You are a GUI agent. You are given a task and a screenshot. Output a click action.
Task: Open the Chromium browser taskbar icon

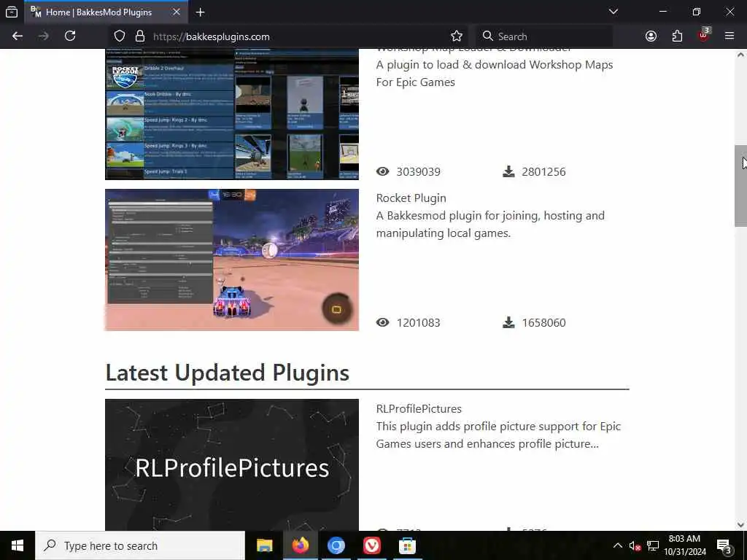[336, 545]
